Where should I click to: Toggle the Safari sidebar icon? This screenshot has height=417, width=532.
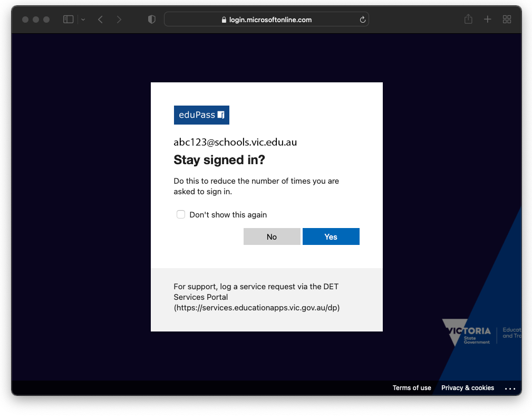(68, 20)
